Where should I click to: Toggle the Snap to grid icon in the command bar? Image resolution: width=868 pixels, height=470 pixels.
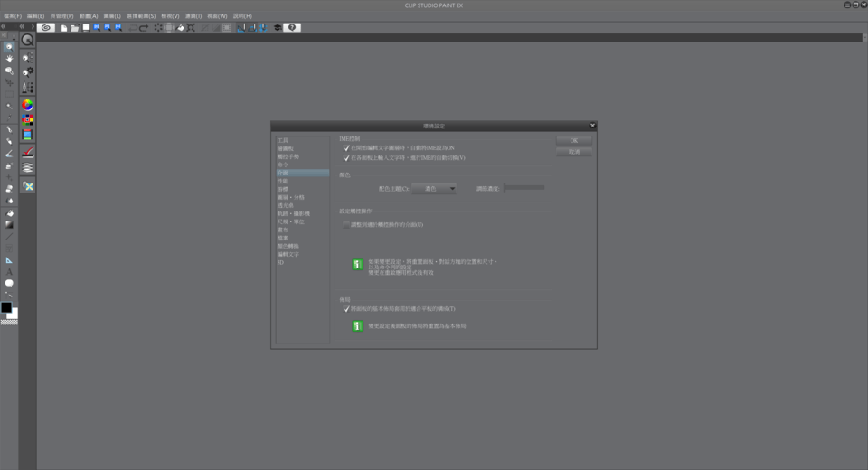pos(263,28)
